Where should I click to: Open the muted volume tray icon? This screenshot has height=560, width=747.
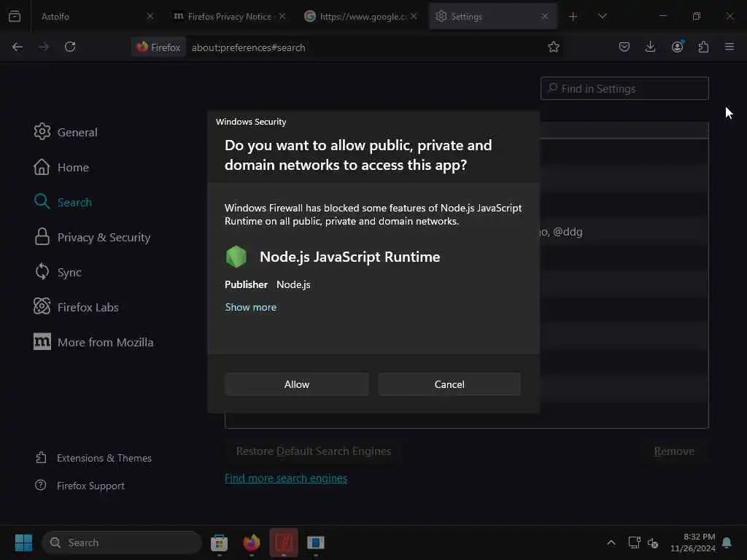tap(653, 542)
